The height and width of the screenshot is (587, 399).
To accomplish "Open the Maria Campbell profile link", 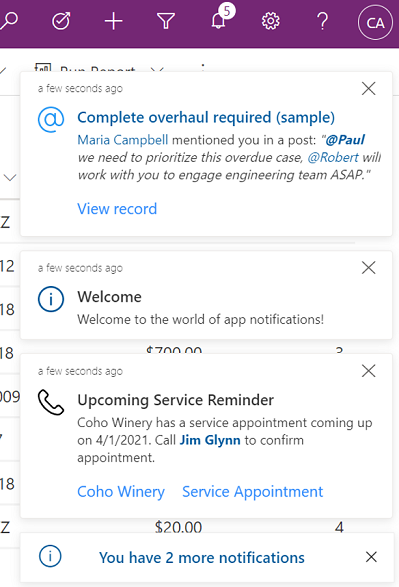I will click(123, 140).
